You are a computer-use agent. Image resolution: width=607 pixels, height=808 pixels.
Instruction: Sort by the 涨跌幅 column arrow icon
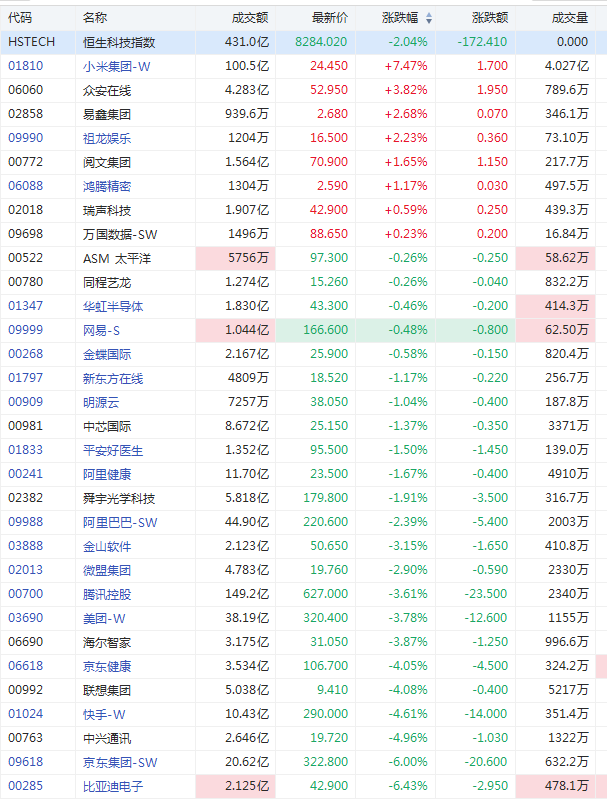coord(429,19)
